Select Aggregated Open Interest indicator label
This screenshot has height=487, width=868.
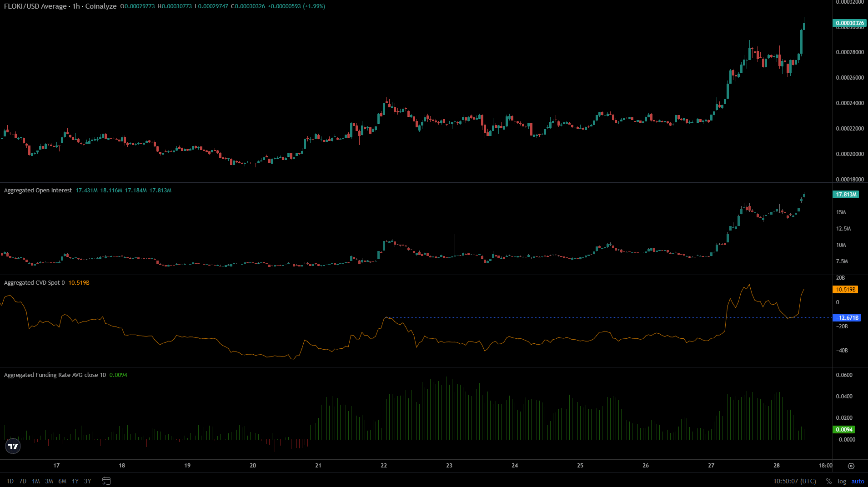click(38, 191)
